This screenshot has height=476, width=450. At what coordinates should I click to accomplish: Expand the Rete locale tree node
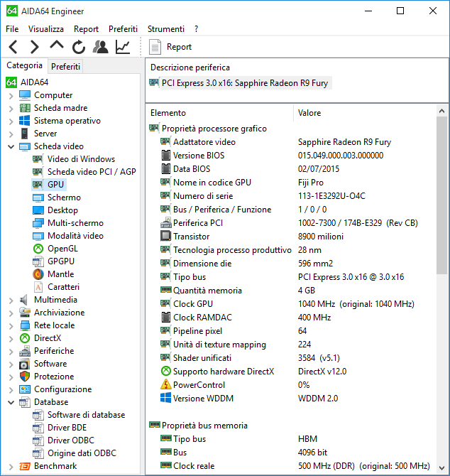(x=11, y=326)
